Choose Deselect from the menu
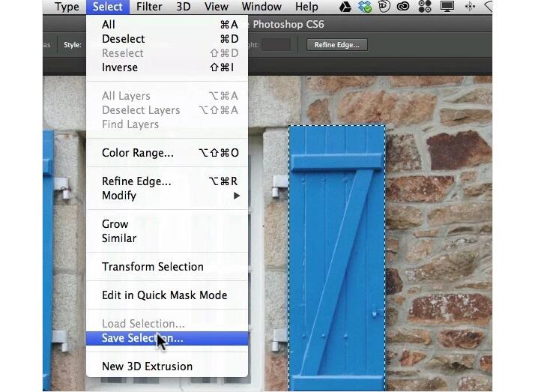The height and width of the screenshot is (392, 538). click(167, 39)
